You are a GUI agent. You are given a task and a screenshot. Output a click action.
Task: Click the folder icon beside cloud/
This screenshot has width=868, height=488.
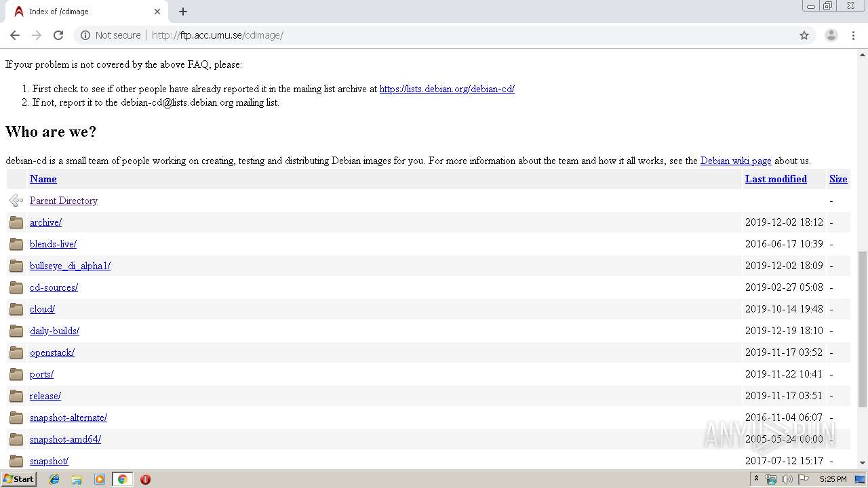16,309
